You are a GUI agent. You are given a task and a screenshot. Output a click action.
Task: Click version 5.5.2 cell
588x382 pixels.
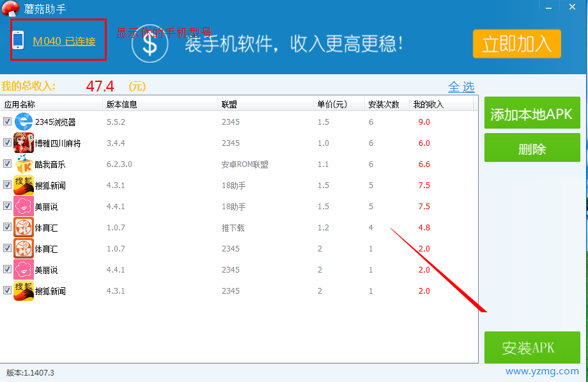pos(116,122)
